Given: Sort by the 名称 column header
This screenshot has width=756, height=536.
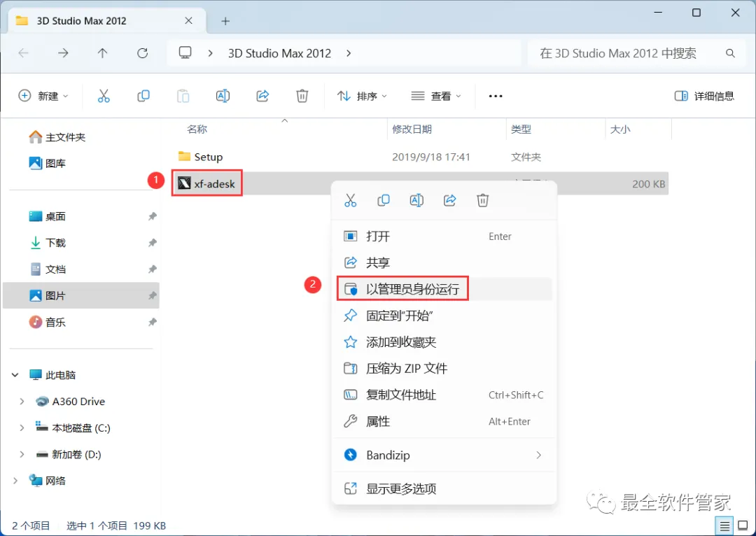Looking at the screenshot, I should (x=197, y=129).
